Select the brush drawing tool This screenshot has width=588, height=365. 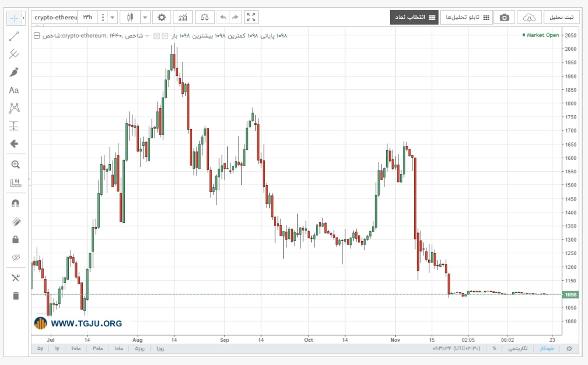pos(14,72)
